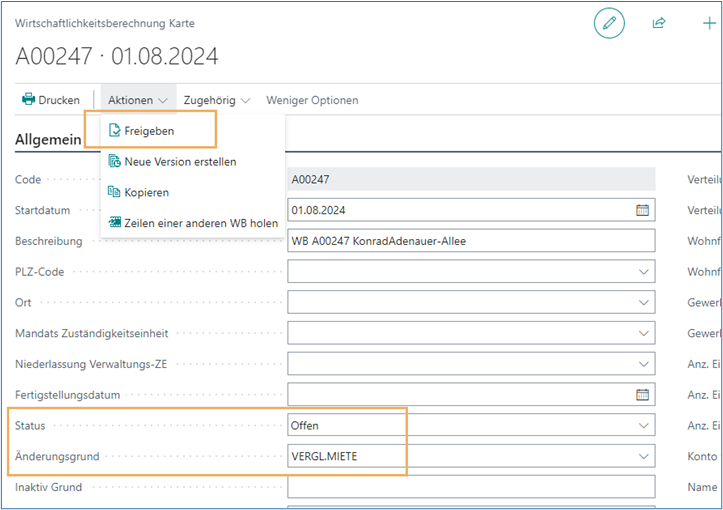Open calendar picker for Fertigstellungsdatum

[x=642, y=394]
